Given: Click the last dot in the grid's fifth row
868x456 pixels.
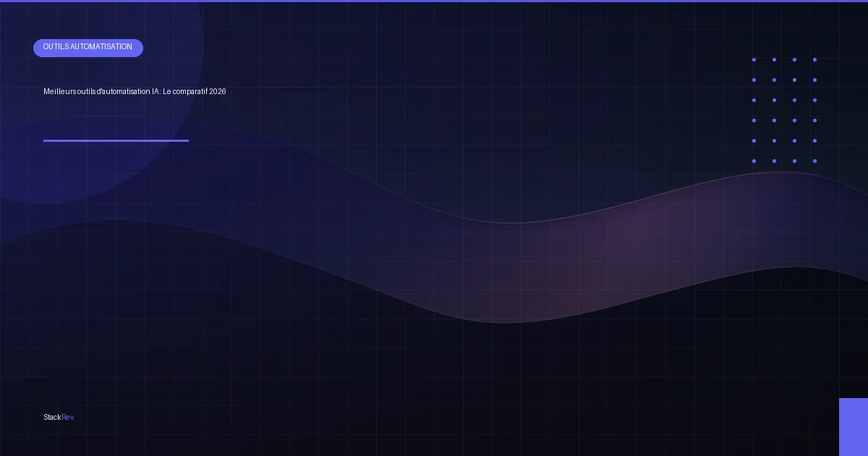Looking at the screenshot, I should (x=814, y=141).
